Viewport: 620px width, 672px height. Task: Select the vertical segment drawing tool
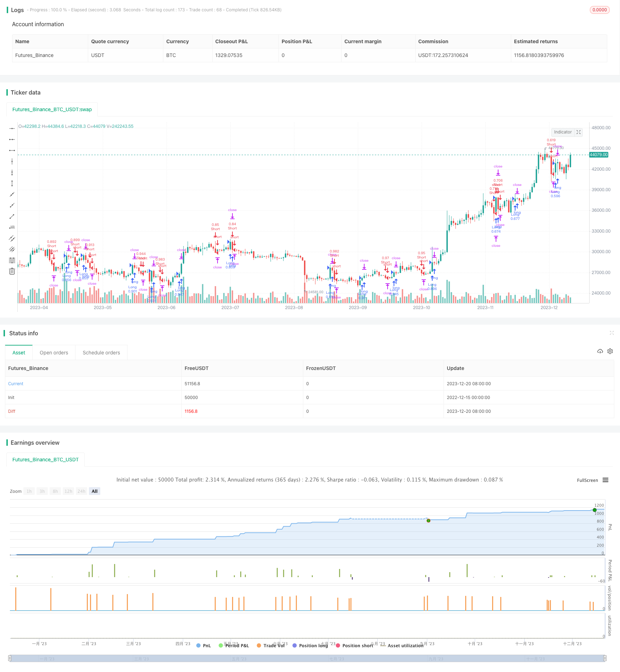(12, 183)
